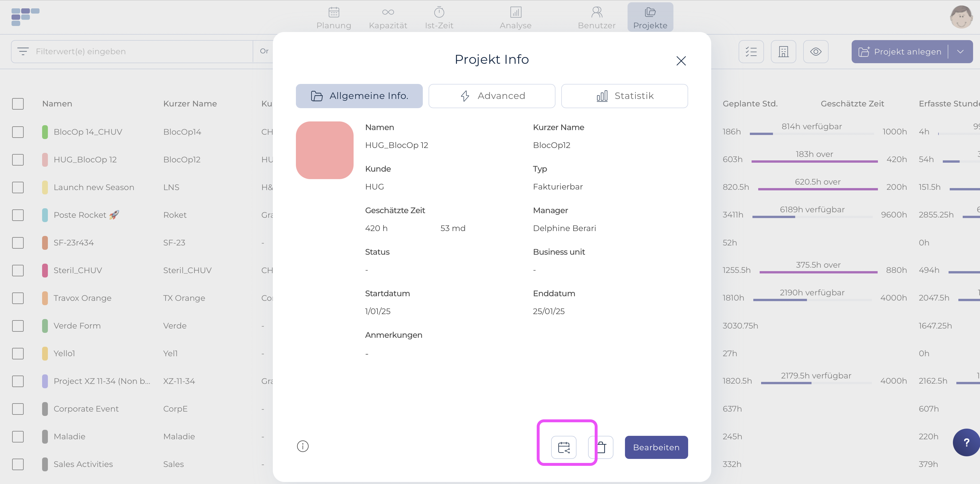This screenshot has height=484, width=980.
Task: Click the pink project color swatch
Action: coord(324,150)
